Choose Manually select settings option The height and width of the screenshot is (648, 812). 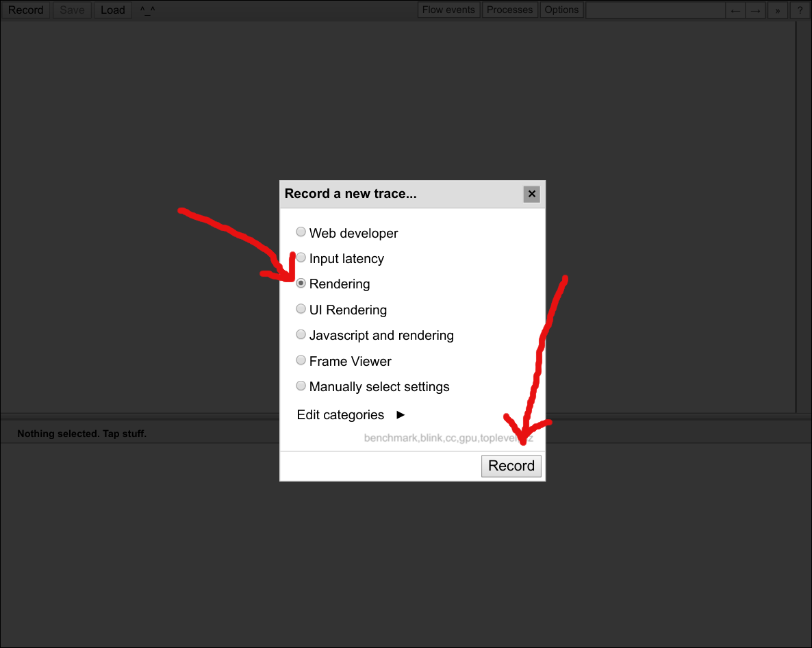tap(301, 386)
